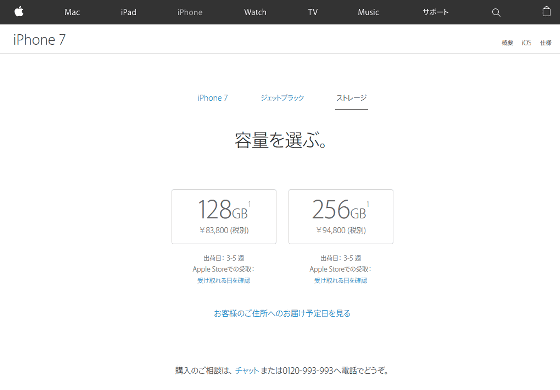
Task: Open the iOS link near the heading
Action: pyautogui.click(x=526, y=43)
